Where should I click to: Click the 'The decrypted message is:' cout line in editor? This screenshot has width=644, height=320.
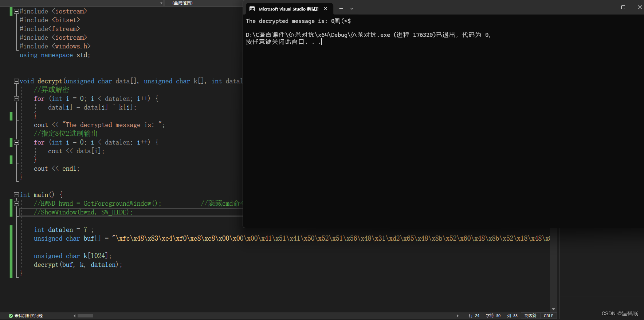99,125
